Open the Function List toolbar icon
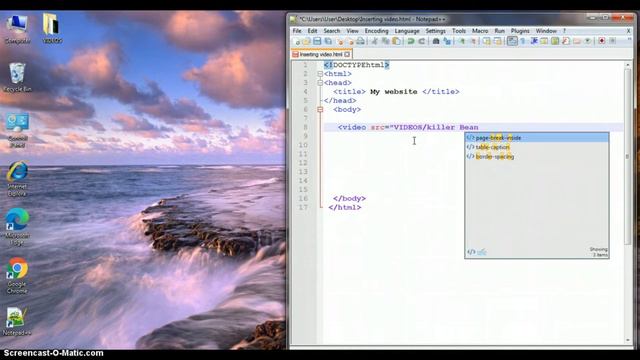The image size is (640, 360). 566,41
